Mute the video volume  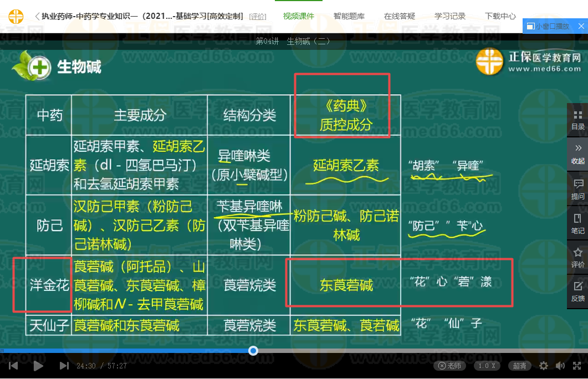click(560, 366)
